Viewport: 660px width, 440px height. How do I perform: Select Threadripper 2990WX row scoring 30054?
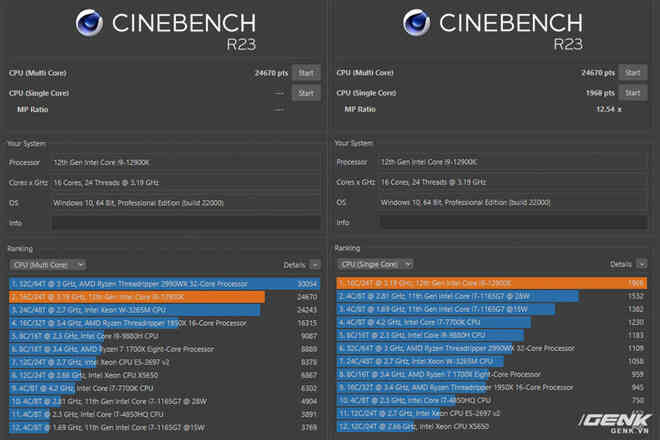pos(165,284)
